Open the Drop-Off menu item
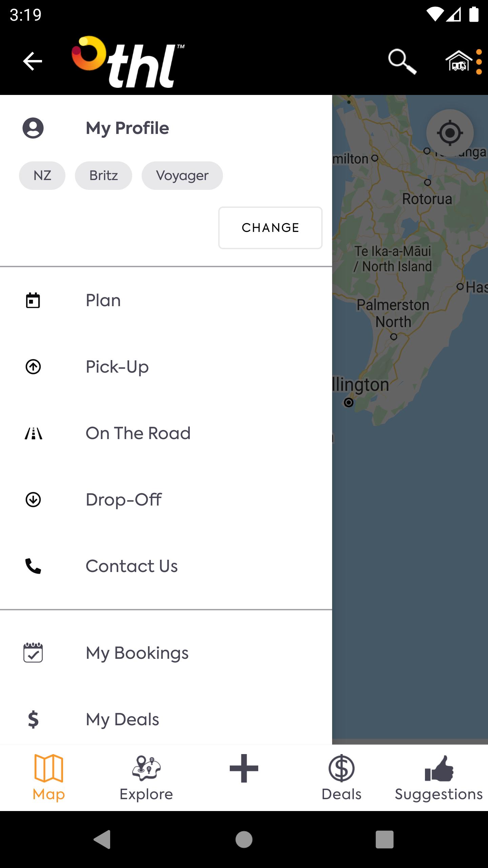This screenshot has width=488, height=868. (x=166, y=500)
